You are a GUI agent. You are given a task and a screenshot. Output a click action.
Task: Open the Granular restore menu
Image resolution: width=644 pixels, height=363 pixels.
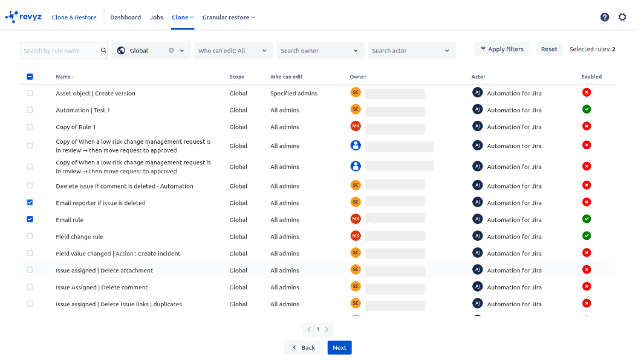(x=228, y=18)
